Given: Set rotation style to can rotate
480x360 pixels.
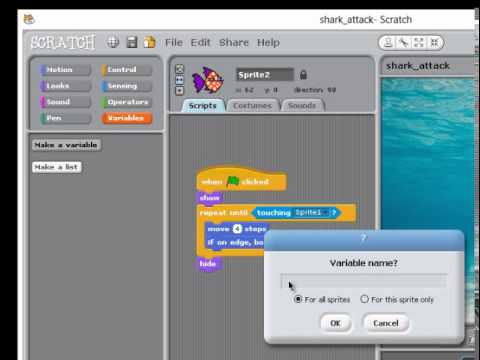Looking at the screenshot, I should coord(179,69).
